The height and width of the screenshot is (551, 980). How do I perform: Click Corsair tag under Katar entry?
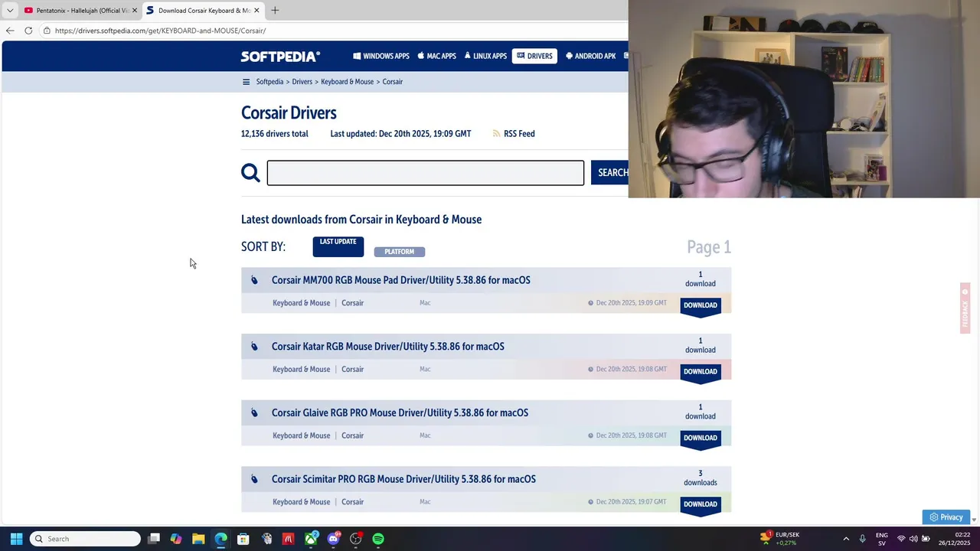click(x=352, y=370)
